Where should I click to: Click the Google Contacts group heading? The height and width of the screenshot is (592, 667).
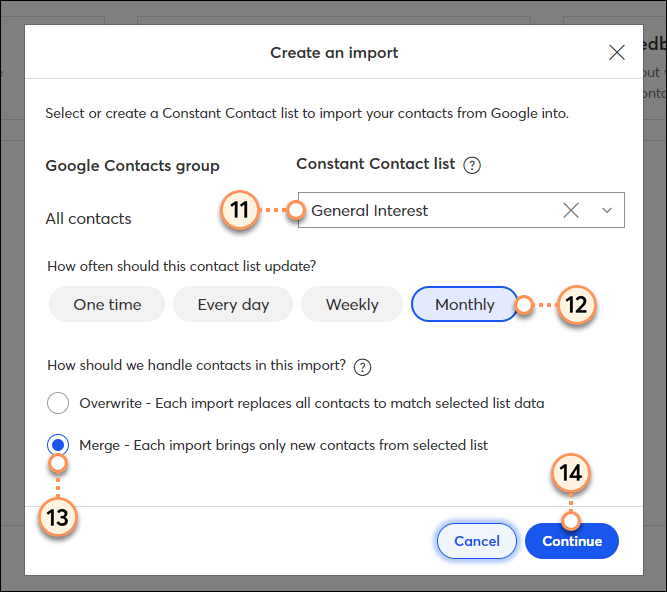click(x=132, y=166)
